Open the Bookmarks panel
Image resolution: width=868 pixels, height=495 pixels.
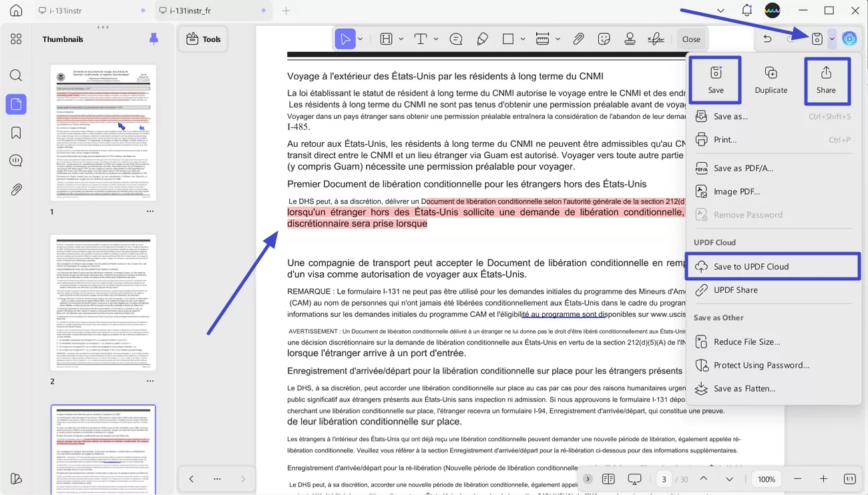pos(16,132)
